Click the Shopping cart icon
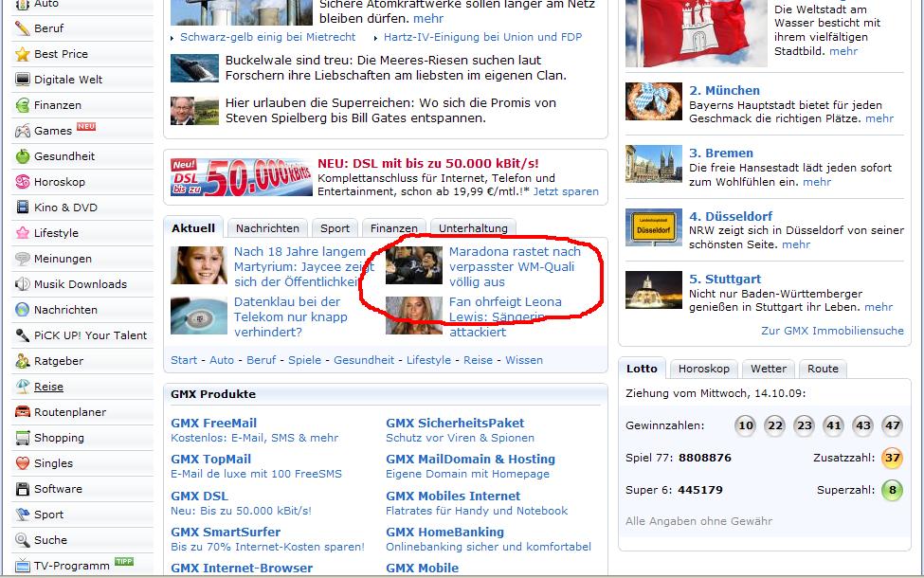Image resolution: width=924 pixels, height=578 pixels. coord(22,438)
